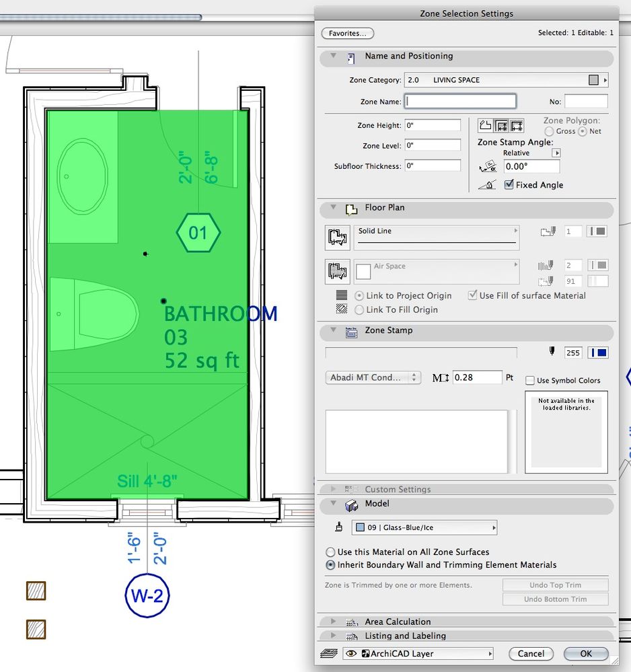Open the Favorites button
This screenshot has height=672, width=631.
(x=348, y=34)
